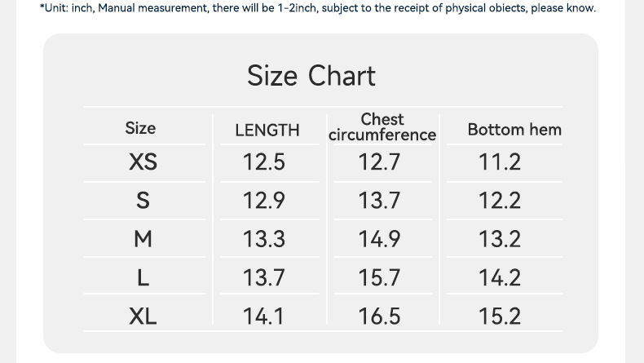Click the Size Chart title
This screenshot has height=363, width=644.
[x=311, y=76]
